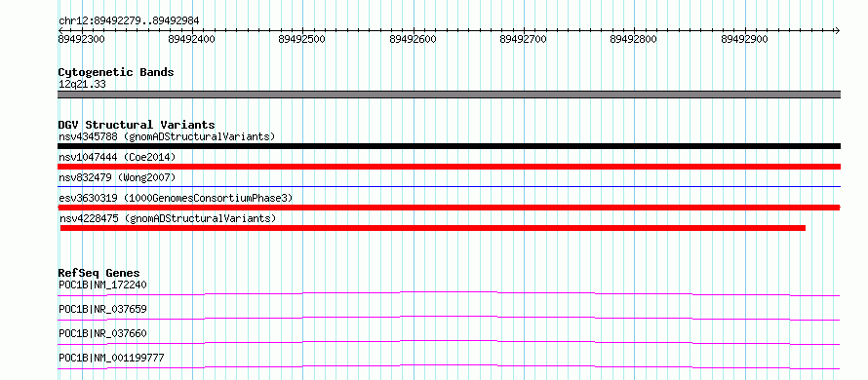Click the 12q21.33 band label
Screen dimensions: 868x380
click(x=82, y=85)
